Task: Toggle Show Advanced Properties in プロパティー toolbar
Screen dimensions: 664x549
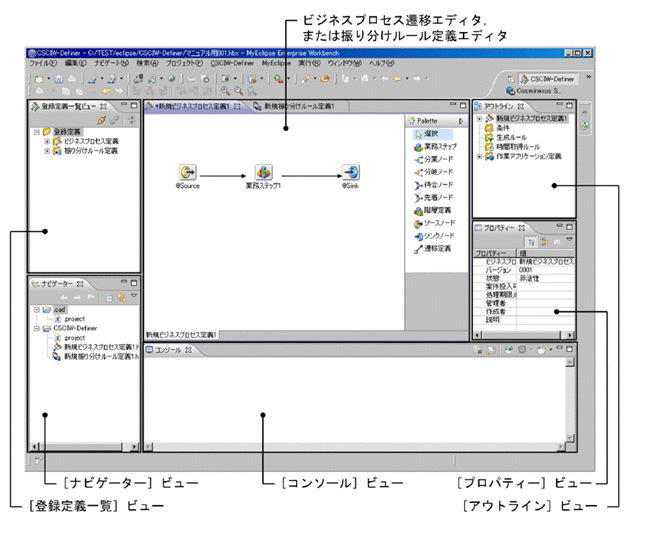Action: click(x=544, y=242)
